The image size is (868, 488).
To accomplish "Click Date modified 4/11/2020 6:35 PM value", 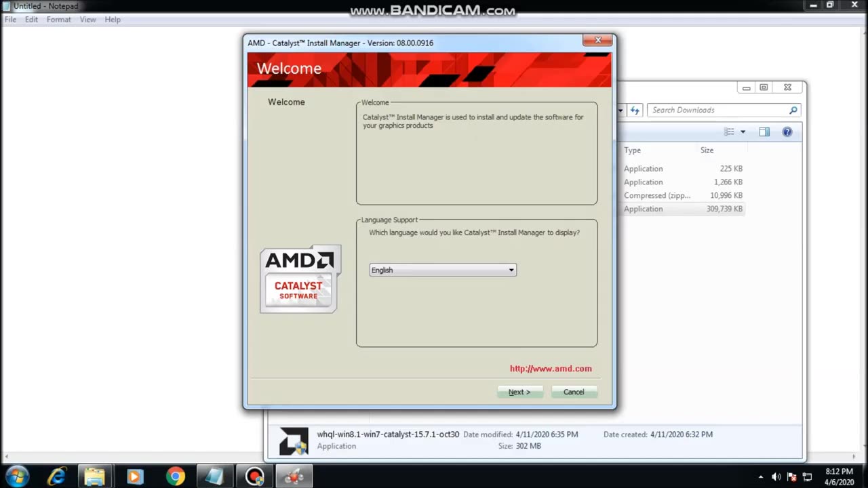I will click(x=547, y=434).
